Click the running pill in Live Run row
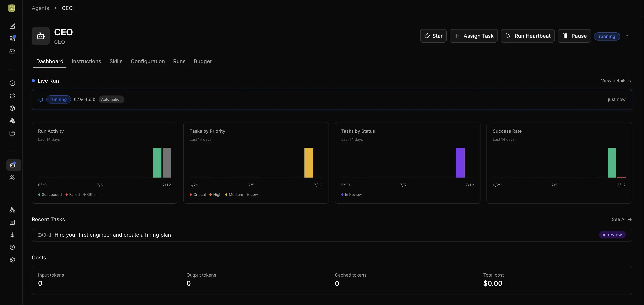Image resolution: width=644 pixels, height=305 pixels. tap(58, 99)
